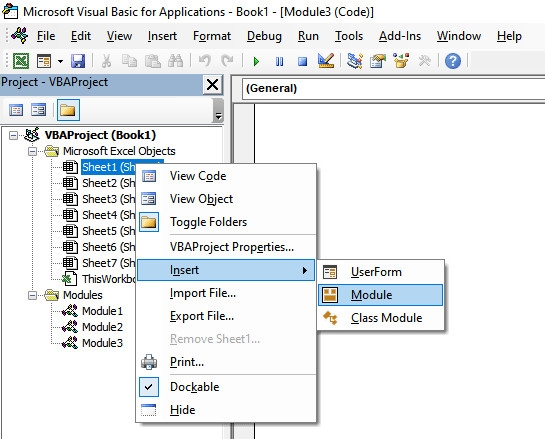This screenshot has height=439, width=545.
Task: Choose View Object in context menu
Action: pos(226,199)
